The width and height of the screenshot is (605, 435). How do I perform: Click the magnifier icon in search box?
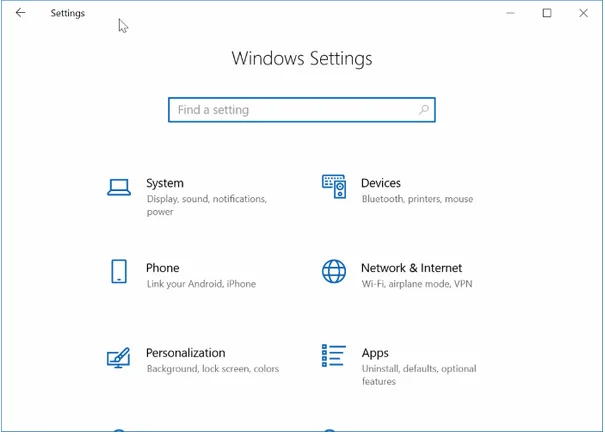coord(424,110)
